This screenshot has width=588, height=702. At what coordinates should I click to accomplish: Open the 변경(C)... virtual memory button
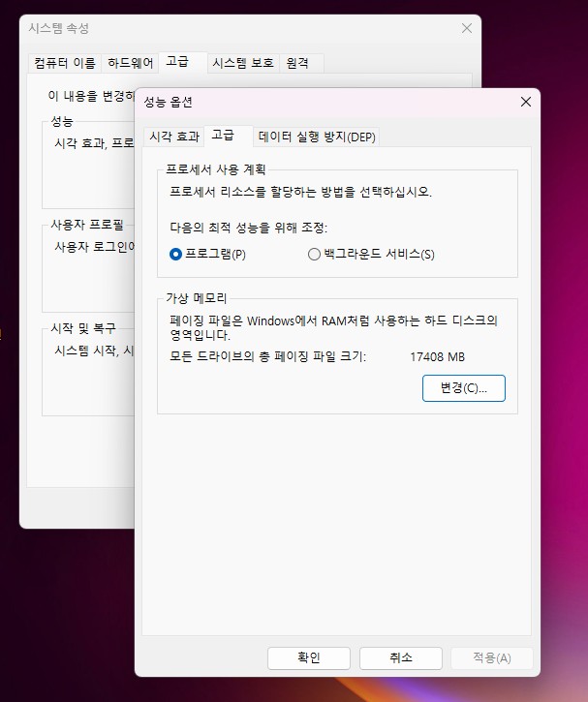click(463, 388)
